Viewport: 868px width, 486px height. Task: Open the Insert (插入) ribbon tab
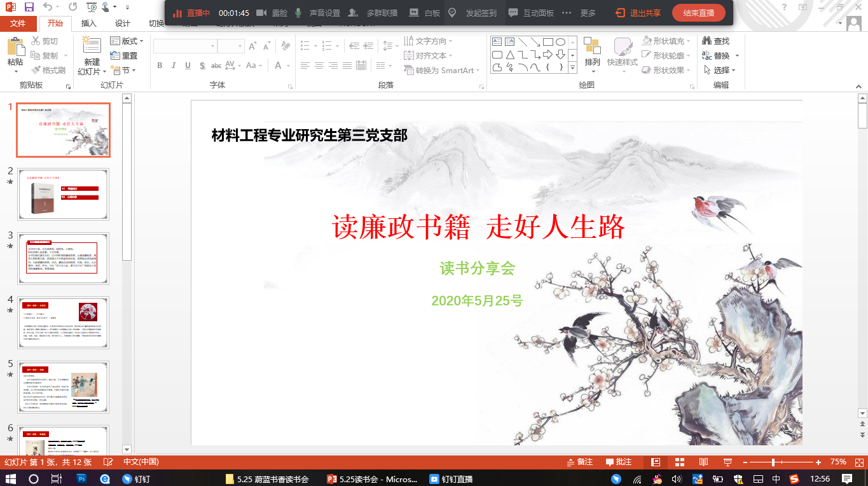pyautogui.click(x=89, y=24)
